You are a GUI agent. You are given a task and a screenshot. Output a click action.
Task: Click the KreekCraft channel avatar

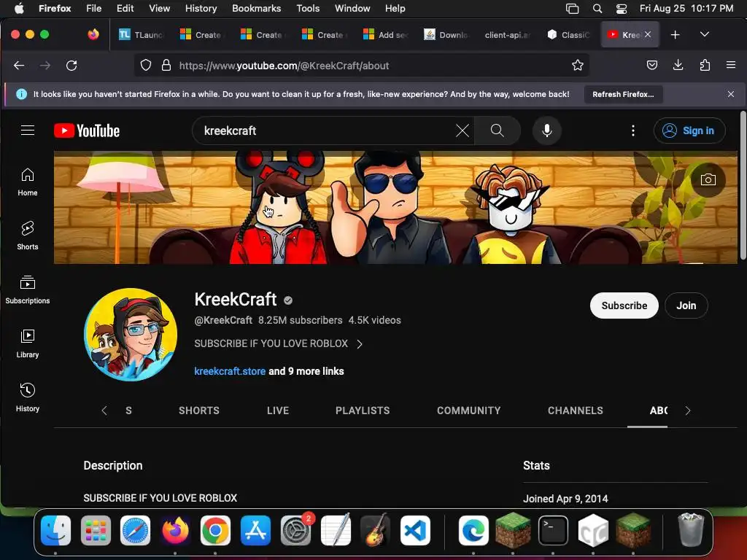pos(131,334)
